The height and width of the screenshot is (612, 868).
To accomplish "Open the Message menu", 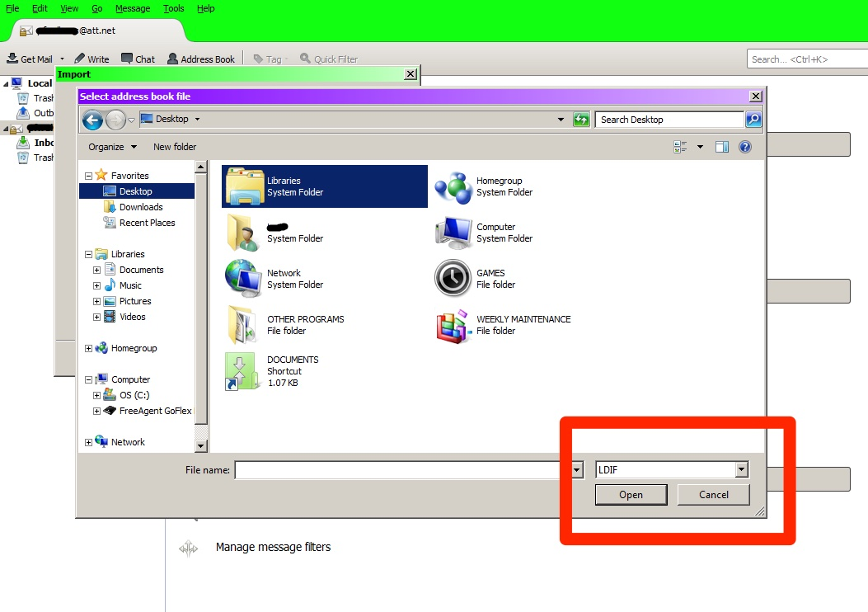I will [133, 8].
